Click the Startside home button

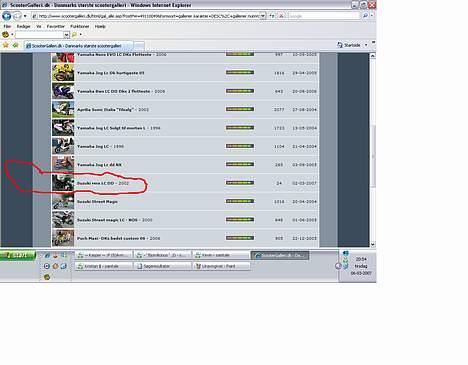click(x=349, y=45)
